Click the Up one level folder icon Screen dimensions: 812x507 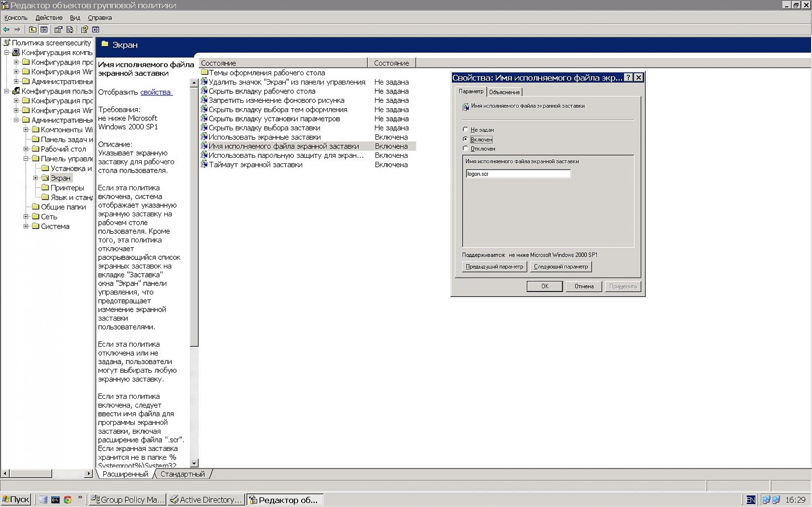pos(32,30)
